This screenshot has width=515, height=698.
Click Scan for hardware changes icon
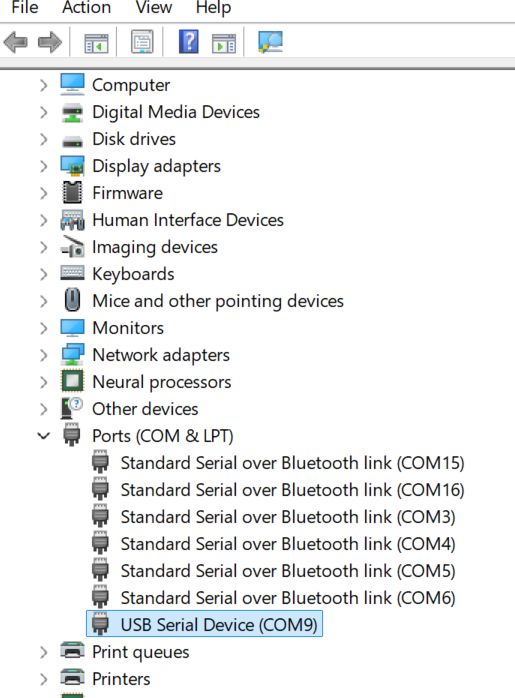coord(270,42)
